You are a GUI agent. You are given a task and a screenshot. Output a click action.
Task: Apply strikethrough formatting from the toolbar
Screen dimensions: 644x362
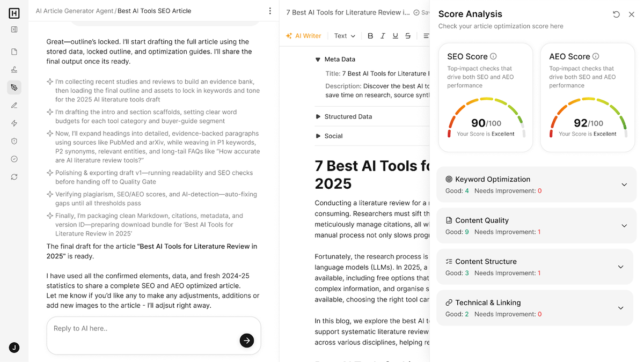408,35
